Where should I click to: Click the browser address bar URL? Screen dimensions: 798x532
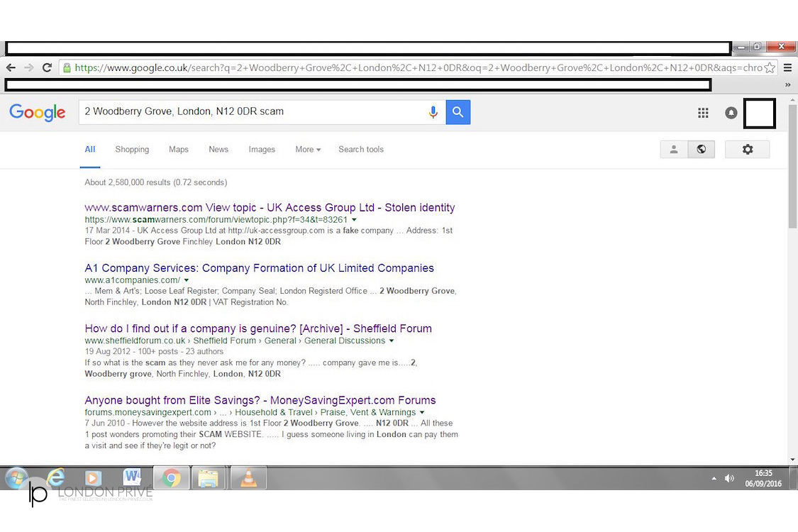[419, 67]
